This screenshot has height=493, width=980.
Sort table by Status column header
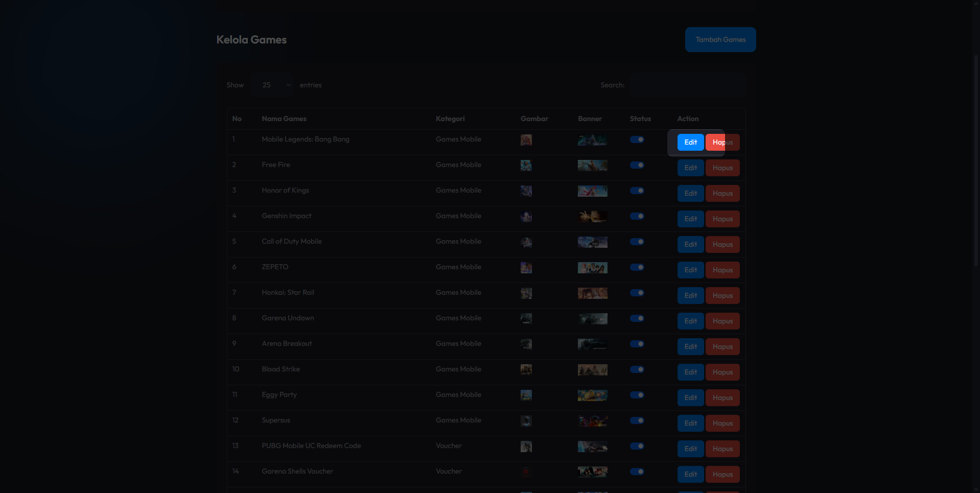(x=640, y=119)
